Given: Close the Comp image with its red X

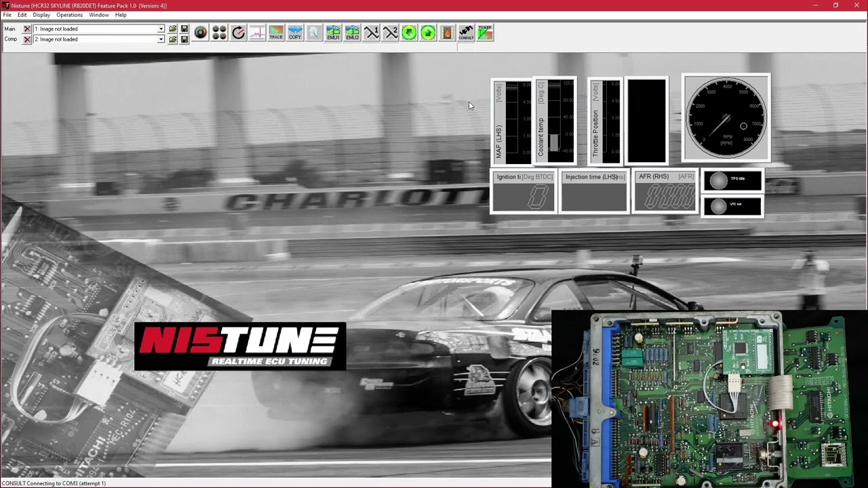Looking at the screenshot, I should pos(27,39).
